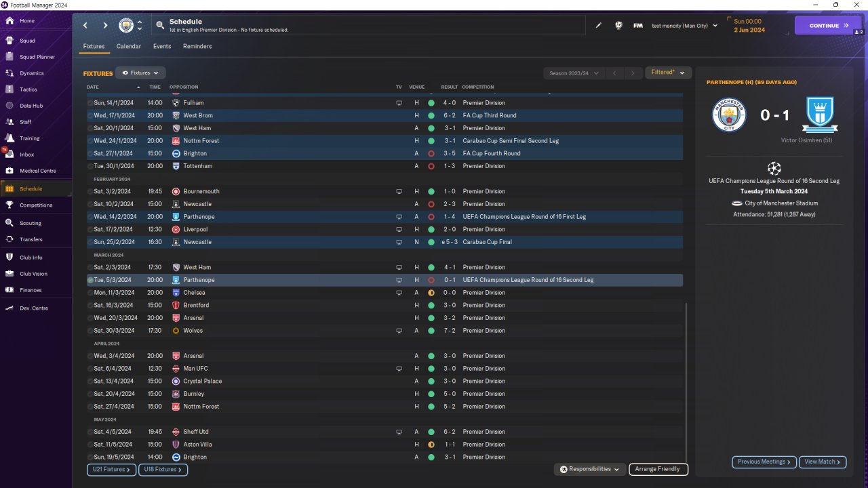Tick the selection circle for Sat 17/2/2024 fixture
The width and height of the screenshot is (868, 488).
(x=90, y=229)
